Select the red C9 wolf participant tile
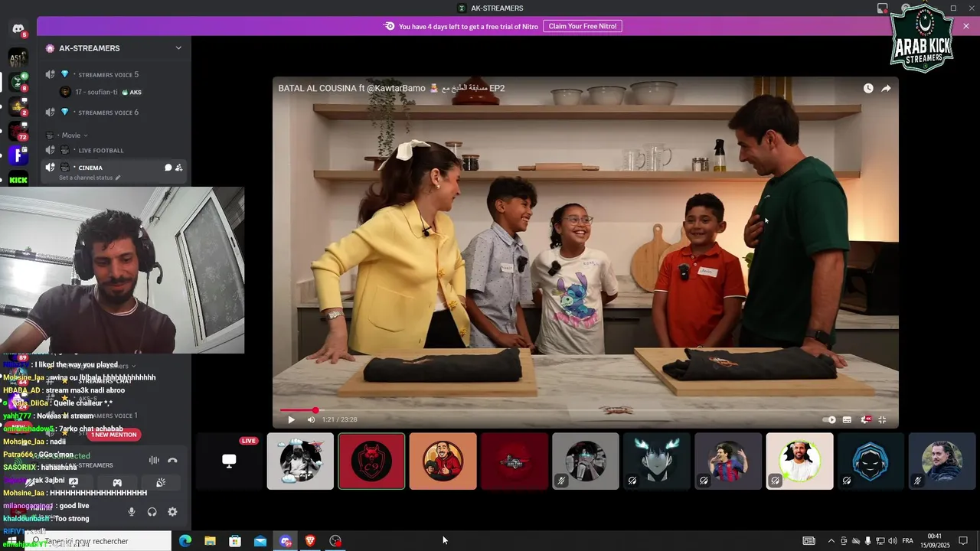The image size is (980, 551). point(371,461)
